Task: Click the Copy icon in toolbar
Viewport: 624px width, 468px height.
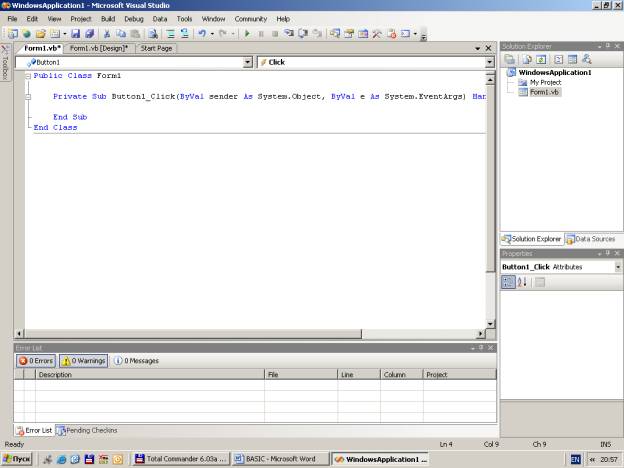Action: click(121, 34)
